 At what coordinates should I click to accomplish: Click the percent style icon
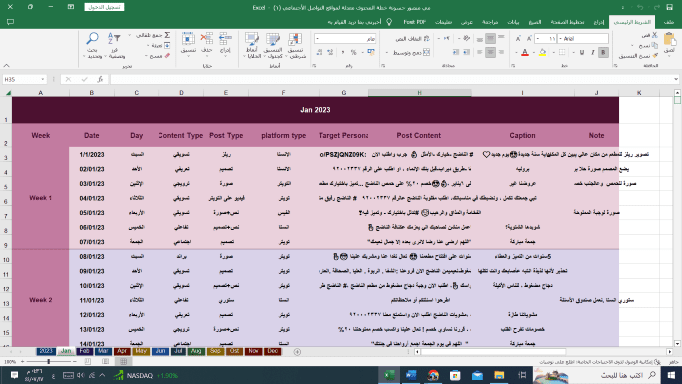pyautogui.click(x=353, y=53)
